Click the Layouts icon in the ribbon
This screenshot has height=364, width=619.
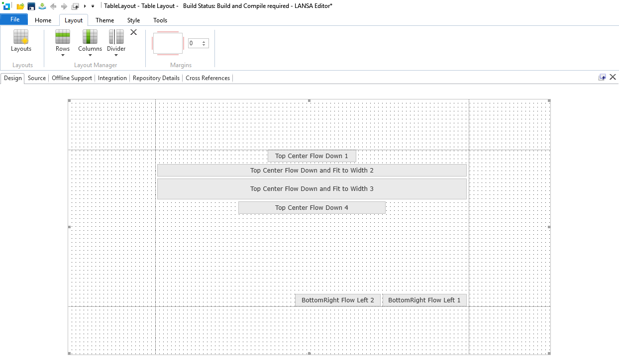21,37
